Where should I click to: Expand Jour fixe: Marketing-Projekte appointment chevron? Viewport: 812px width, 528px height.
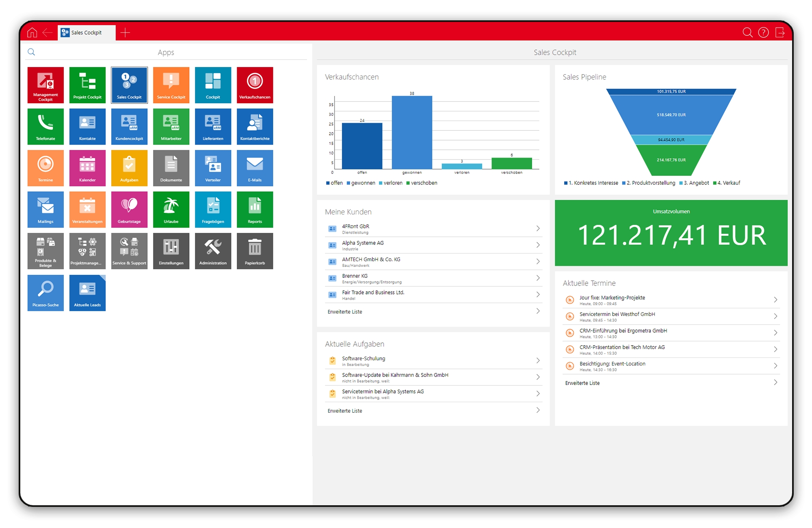click(775, 300)
